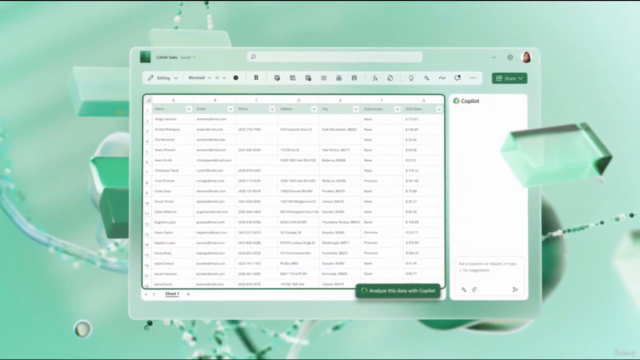Click the cell styles icon beside Bold
The image size is (640, 360).
pos(277,78)
